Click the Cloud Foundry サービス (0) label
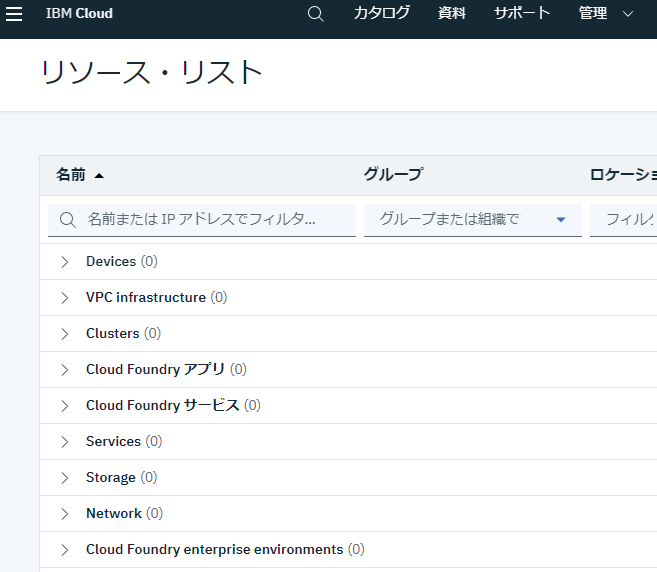 click(173, 406)
